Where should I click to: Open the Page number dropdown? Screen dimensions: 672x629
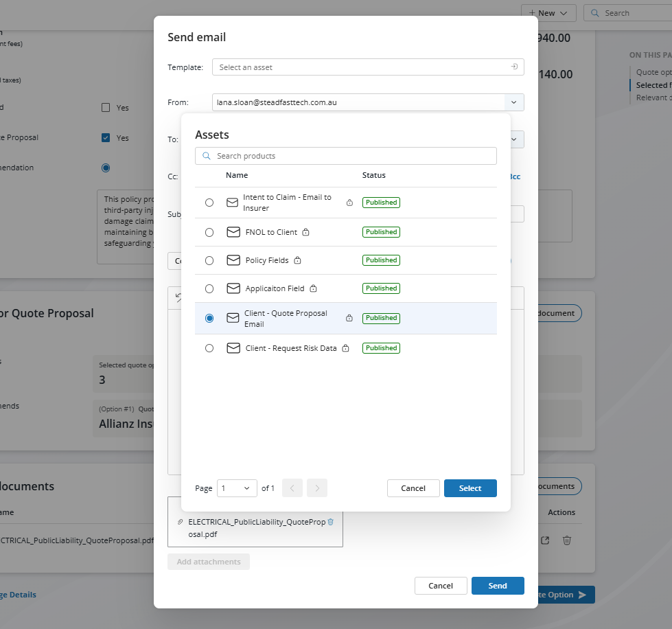point(237,488)
